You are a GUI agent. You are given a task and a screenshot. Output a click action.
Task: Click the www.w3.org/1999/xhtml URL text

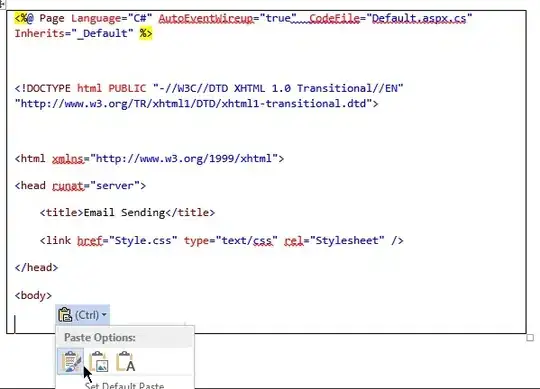[184, 159]
